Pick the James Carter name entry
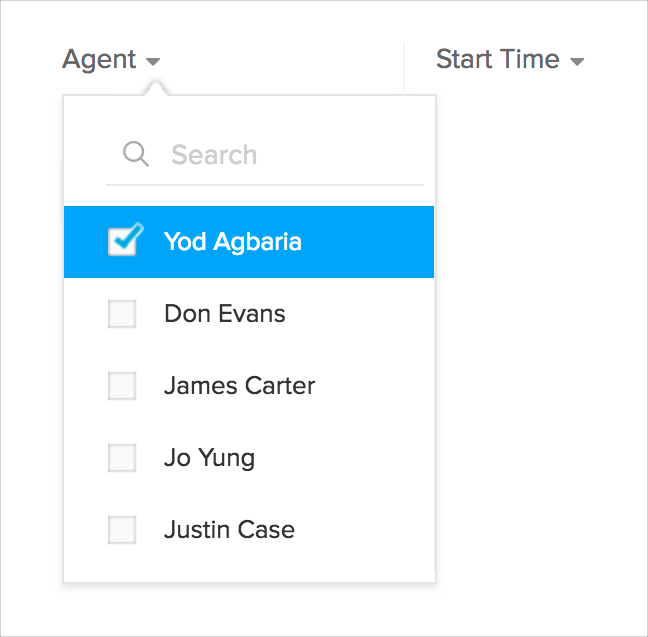The height and width of the screenshot is (637, 648). tap(239, 386)
